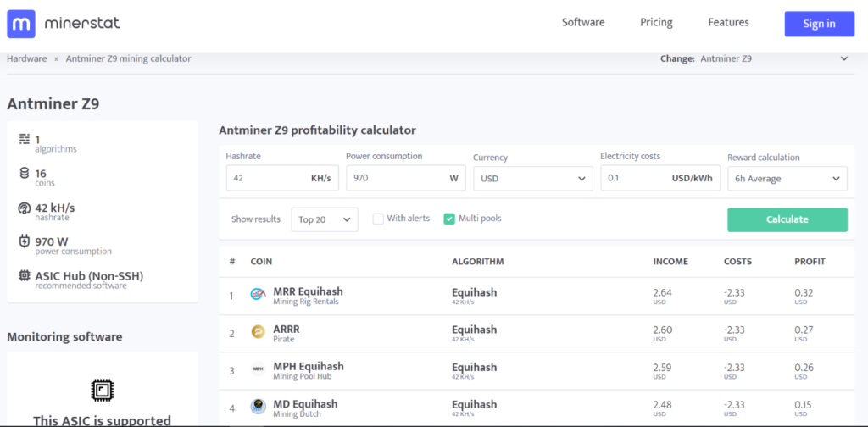This screenshot has width=868, height=427.
Task: Click the MPH Equihash coin logo
Action: [258, 369]
